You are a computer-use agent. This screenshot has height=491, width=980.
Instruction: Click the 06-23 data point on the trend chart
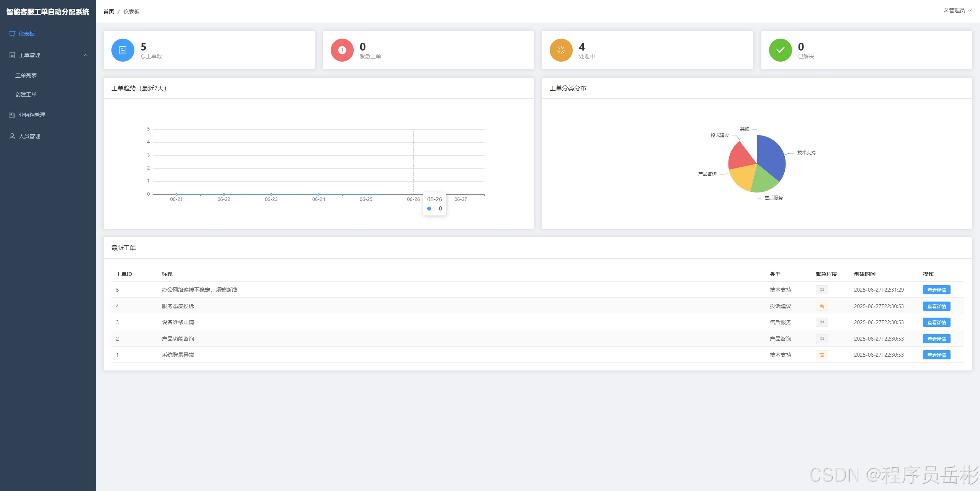[x=271, y=194]
